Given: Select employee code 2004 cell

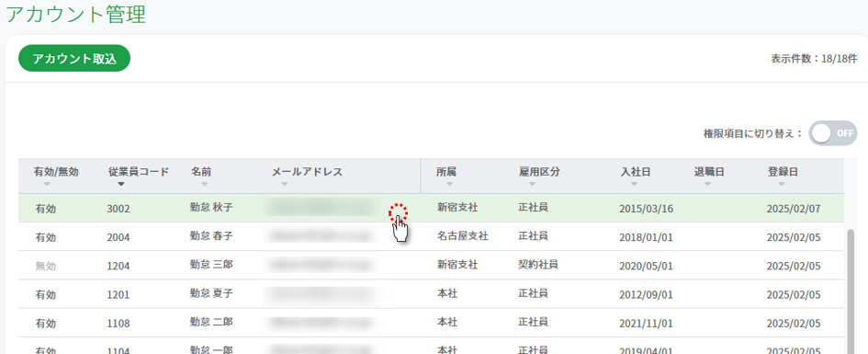Looking at the screenshot, I should coord(118,237).
